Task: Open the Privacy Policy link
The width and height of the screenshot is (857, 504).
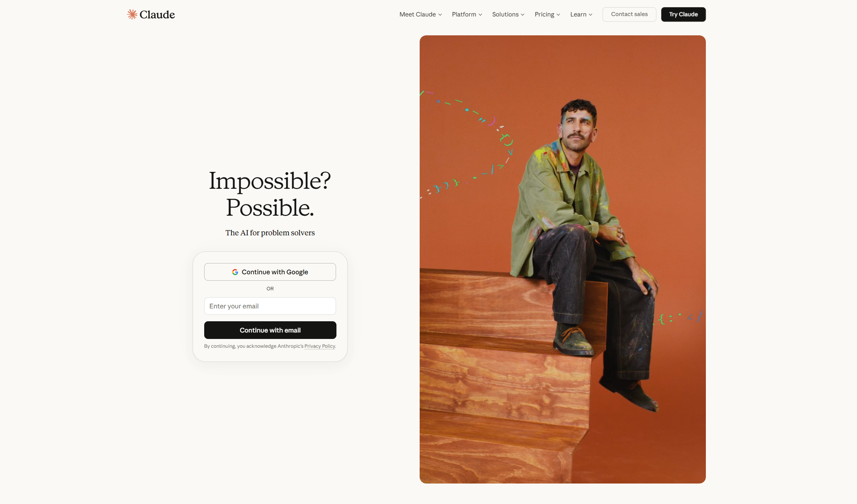Action: click(320, 346)
